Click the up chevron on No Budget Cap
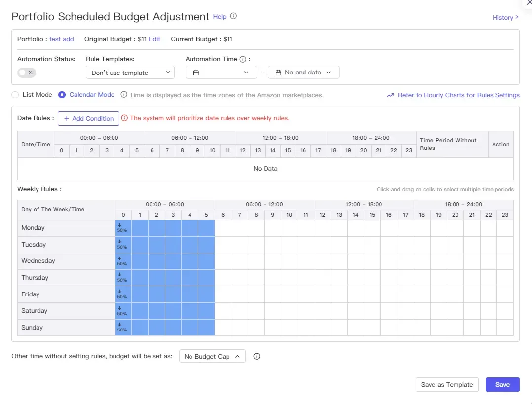Viewport: 532px width, 404px height. pos(237,356)
